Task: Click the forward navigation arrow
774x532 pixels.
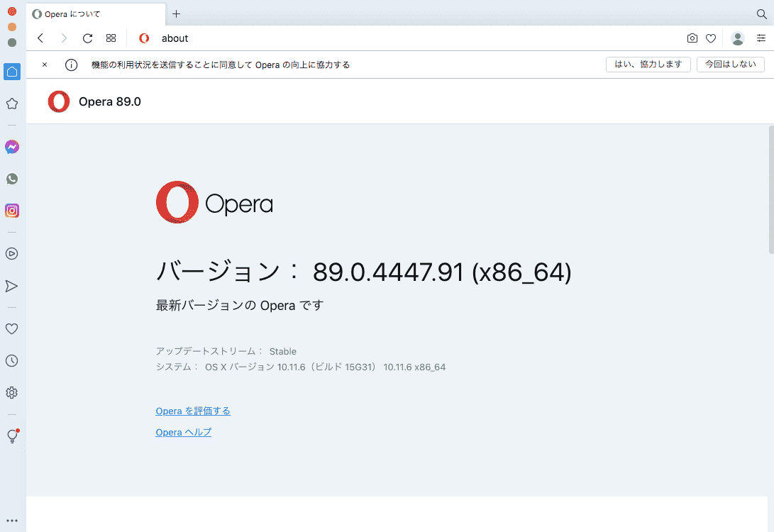Action: point(64,38)
